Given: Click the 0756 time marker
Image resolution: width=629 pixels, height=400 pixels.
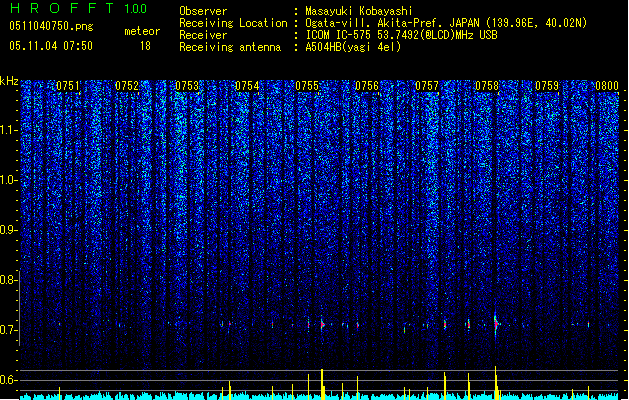Looking at the screenshot, I should click(x=367, y=86).
